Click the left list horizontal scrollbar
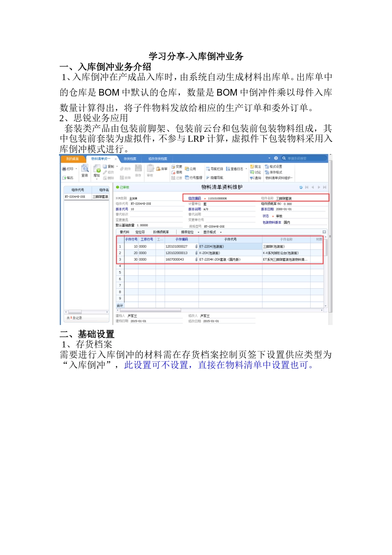This screenshot has height=555, width=392. tap(86, 312)
